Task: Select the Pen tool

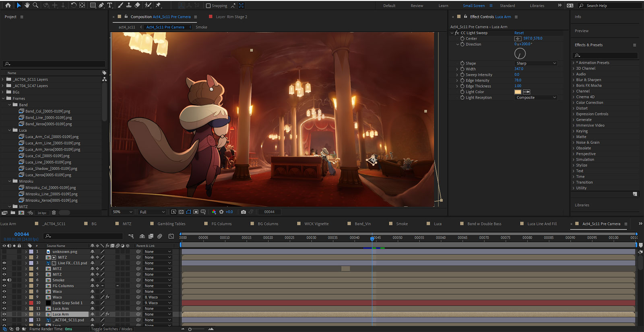Action: click(101, 5)
